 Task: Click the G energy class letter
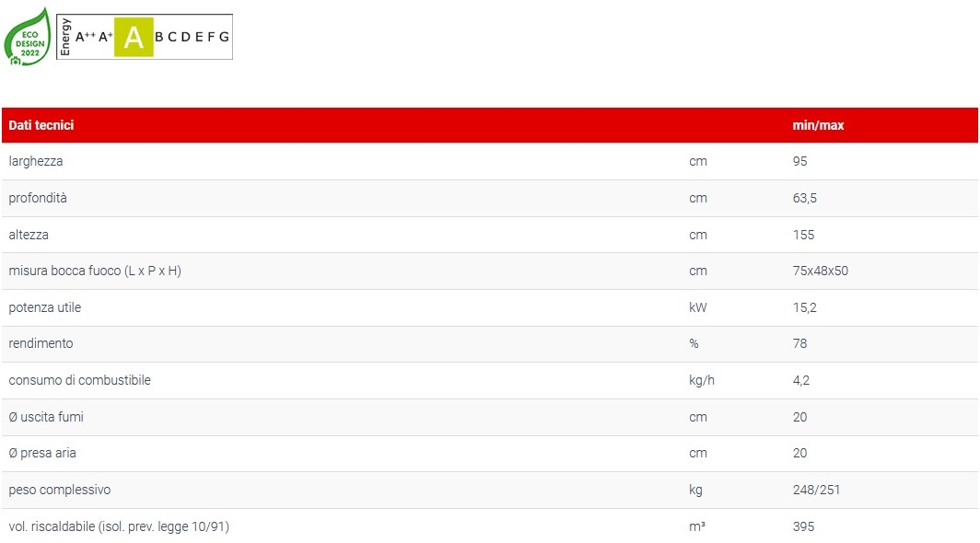tap(224, 38)
